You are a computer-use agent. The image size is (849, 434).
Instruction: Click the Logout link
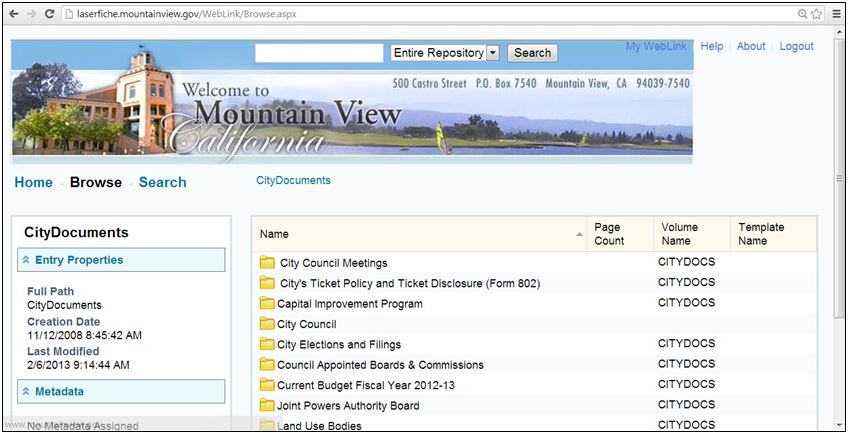point(796,47)
